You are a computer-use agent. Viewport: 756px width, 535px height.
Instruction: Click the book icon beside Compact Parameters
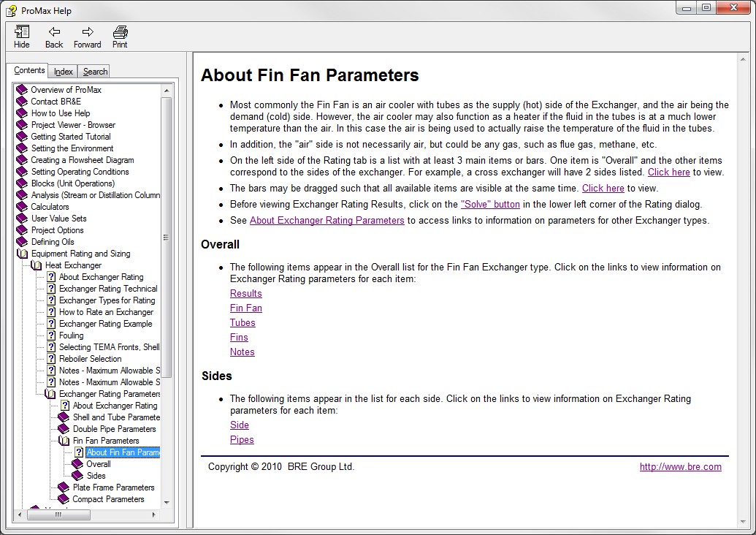[64, 499]
